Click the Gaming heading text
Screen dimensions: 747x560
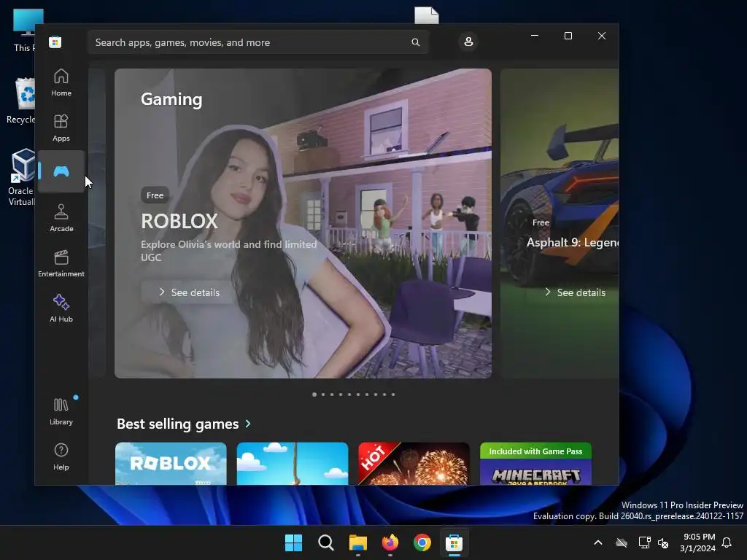click(x=171, y=99)
